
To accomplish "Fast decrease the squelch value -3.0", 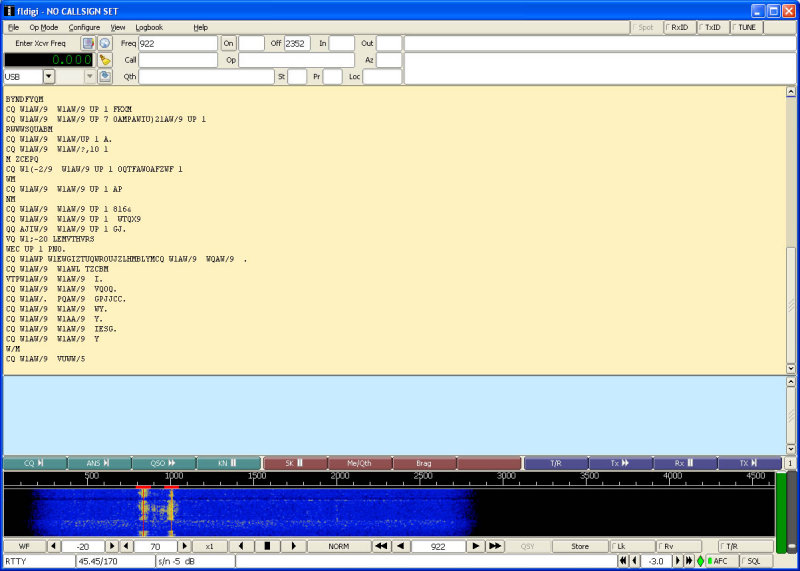I will click(x=623, y=561).
